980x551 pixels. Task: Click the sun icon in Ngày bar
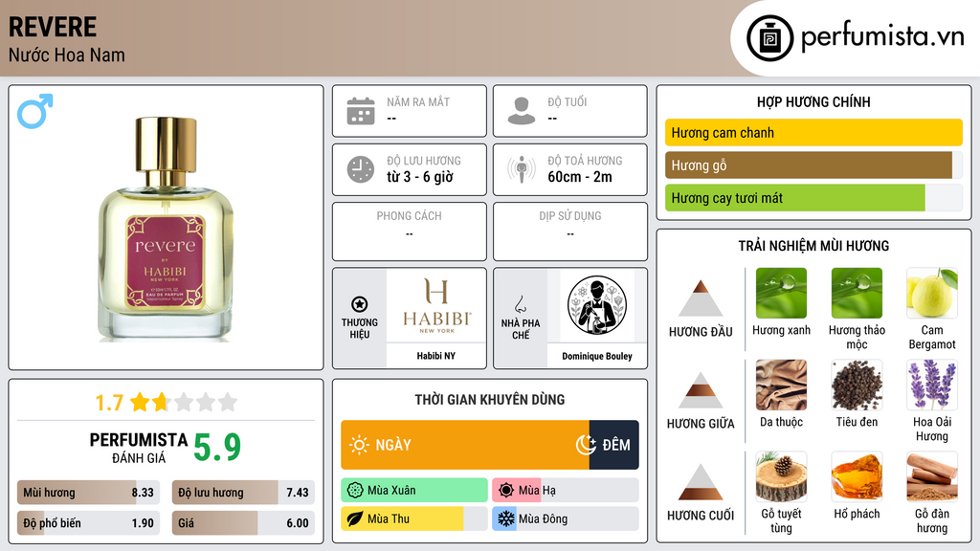tap(360, 445)
